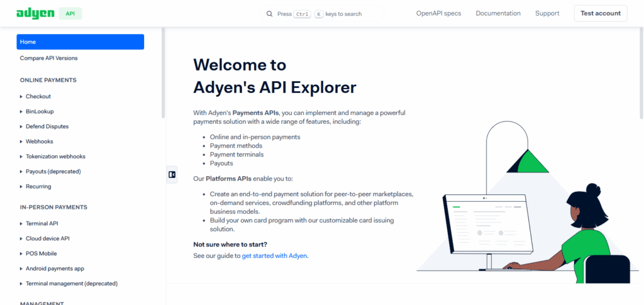Open the Documentation link
Viewport: 644px width, 305px height.
(498, 13)
